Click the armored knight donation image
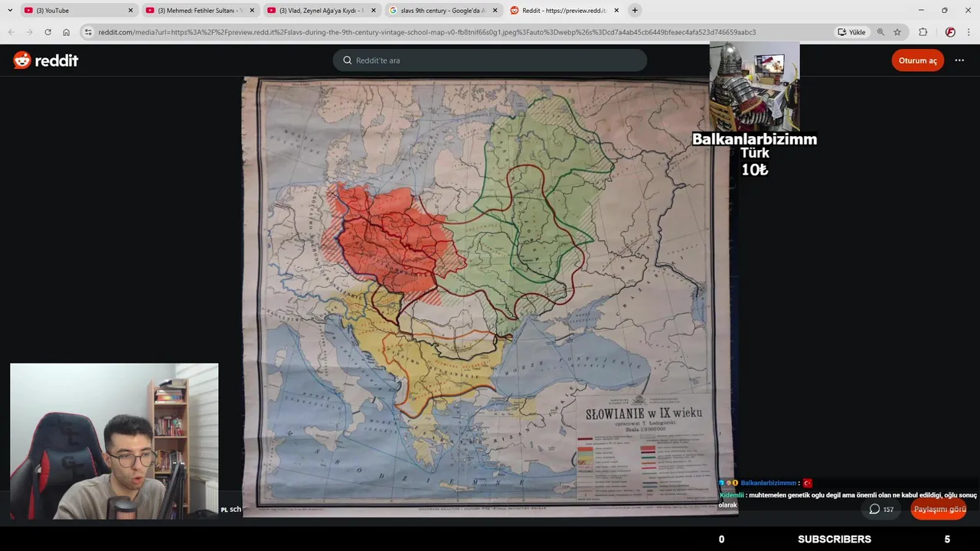Viewport: 980px width, 551px height. (x=754, y=87)
